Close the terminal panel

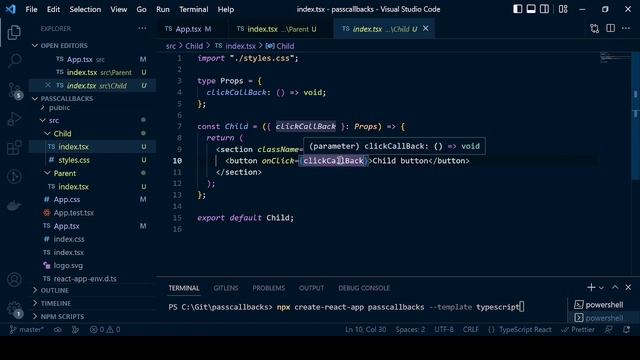point(628,288)
